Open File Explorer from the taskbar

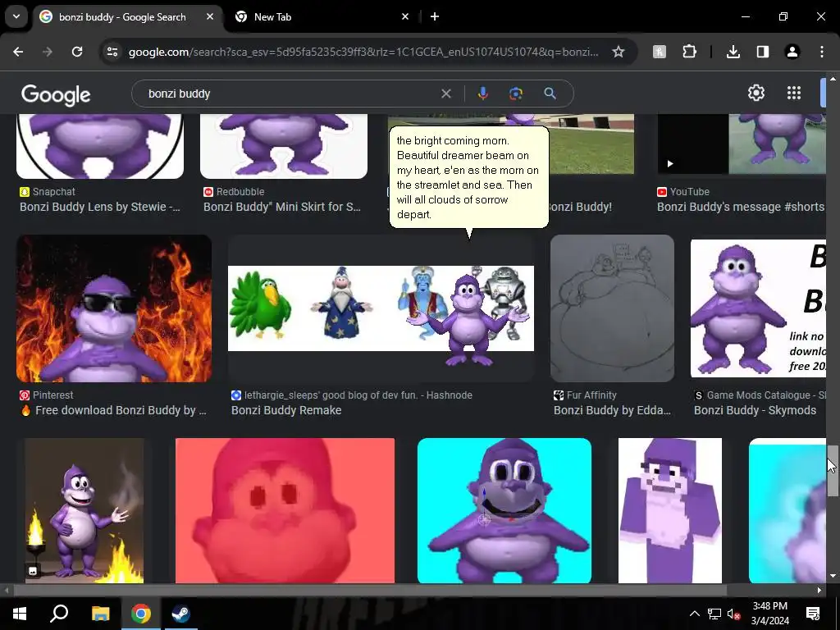pyautogui.click(x=100, y=614)
